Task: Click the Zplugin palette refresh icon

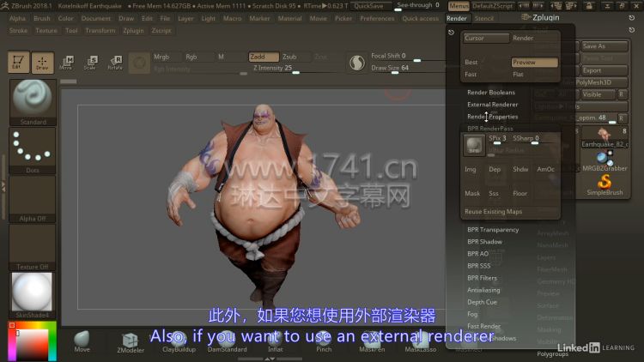Action: click(x=632, y=18)
